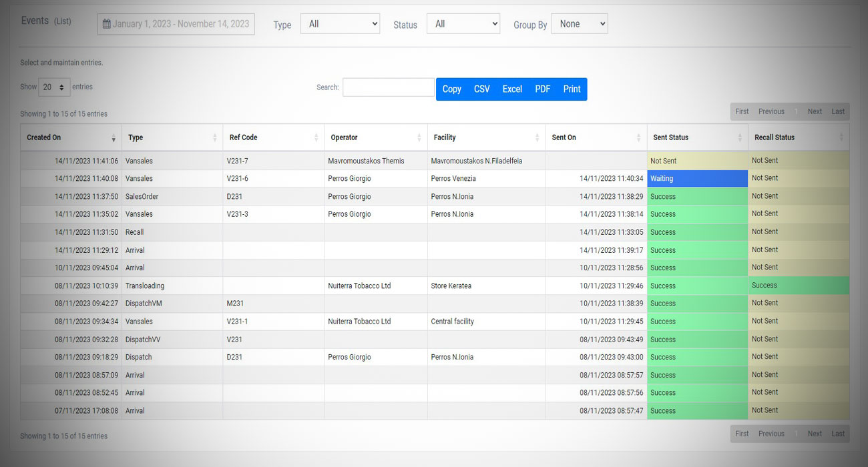Select ref code V231-7
Image resolution: width=868 pixels, height=467 pixels.
[238, 161]
